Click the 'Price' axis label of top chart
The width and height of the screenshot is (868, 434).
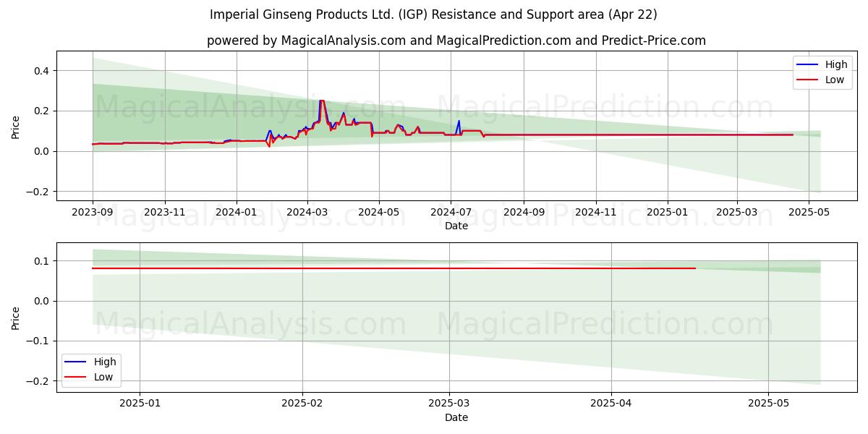[x=16, y=126]
